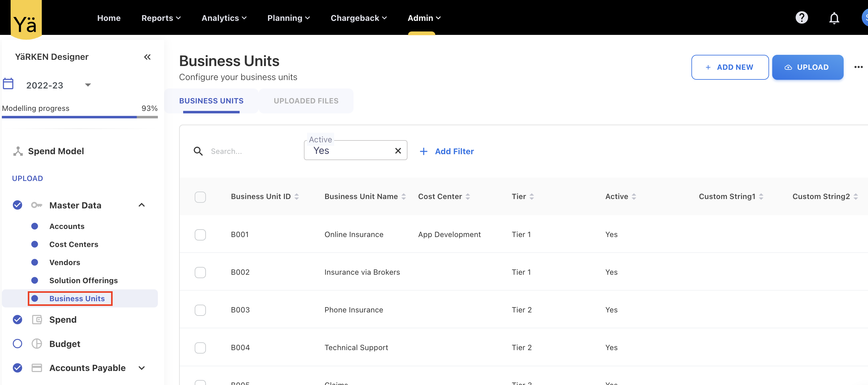Click the search magnifier icon
This screenshot has width=868, height=385.
pos(198,151)
